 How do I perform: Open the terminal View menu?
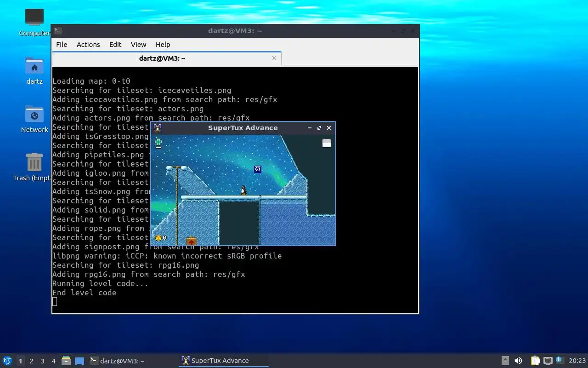click(x=138, y=45)
